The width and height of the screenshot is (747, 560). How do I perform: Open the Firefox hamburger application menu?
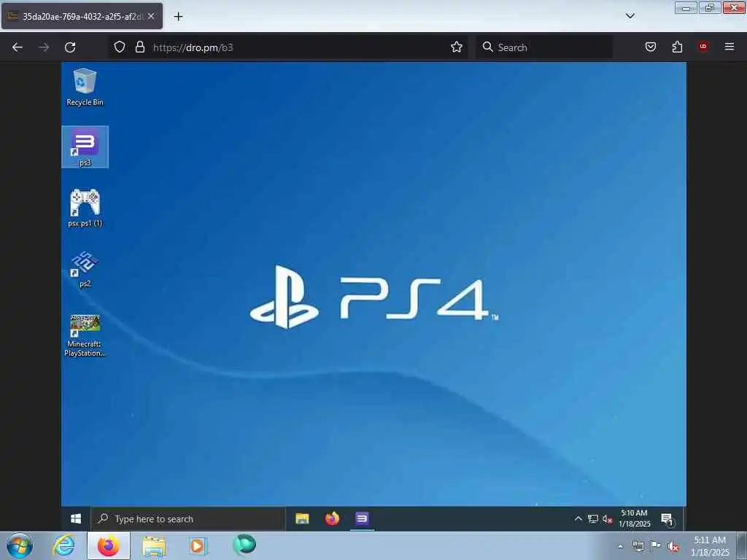(729, 47)
